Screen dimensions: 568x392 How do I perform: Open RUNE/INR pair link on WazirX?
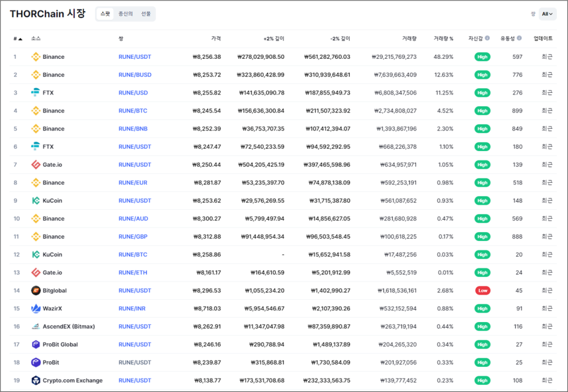(x=132, y=309)
